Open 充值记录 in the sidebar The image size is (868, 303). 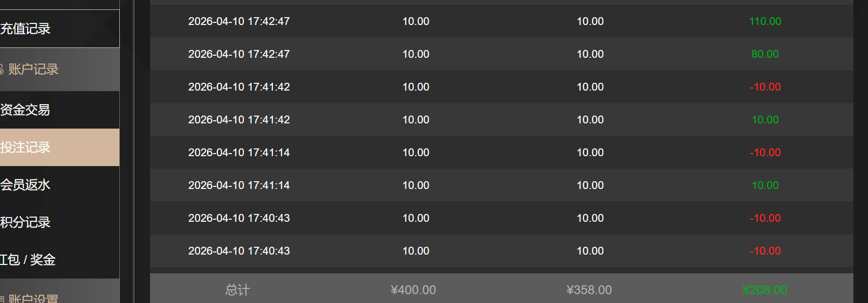26,29
